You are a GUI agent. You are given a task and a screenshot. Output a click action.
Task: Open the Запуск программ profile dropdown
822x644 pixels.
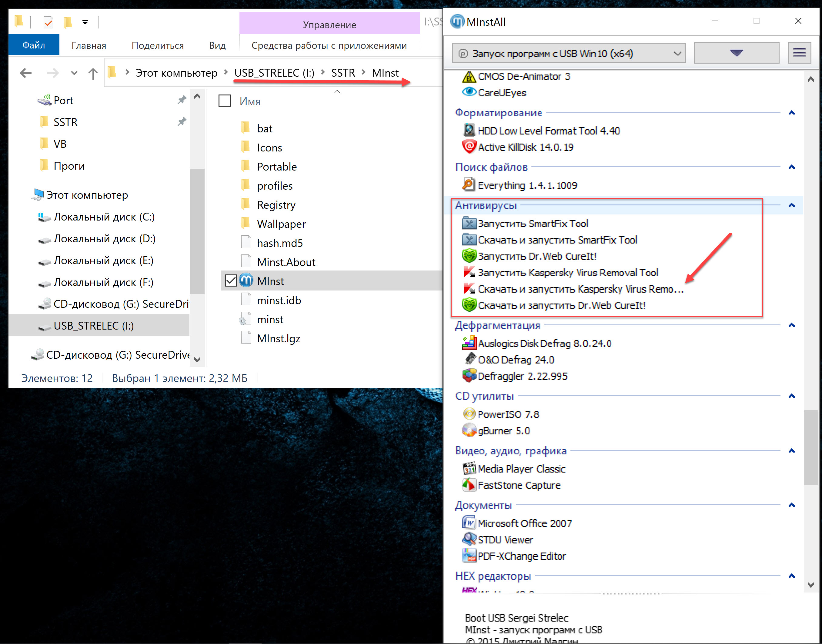click(x=569, y=53)
